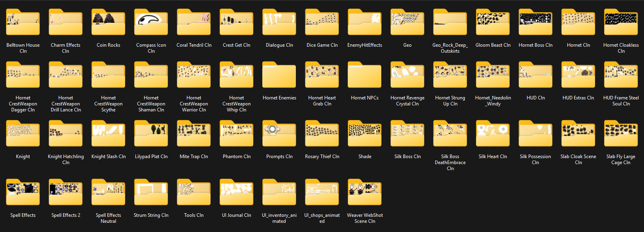
Task: Open the Knight Slash Cln folder
Action: click(x=108, y=133)
